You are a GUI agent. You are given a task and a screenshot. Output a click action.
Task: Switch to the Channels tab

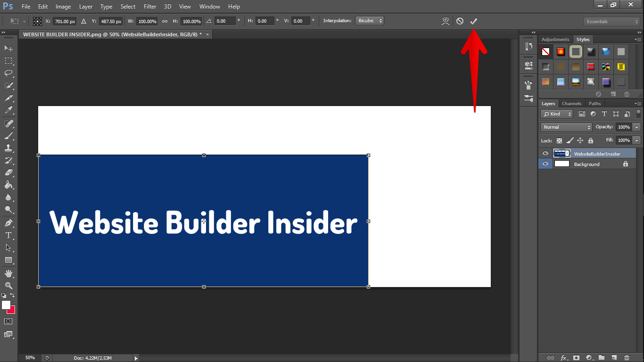coord(571,104)
